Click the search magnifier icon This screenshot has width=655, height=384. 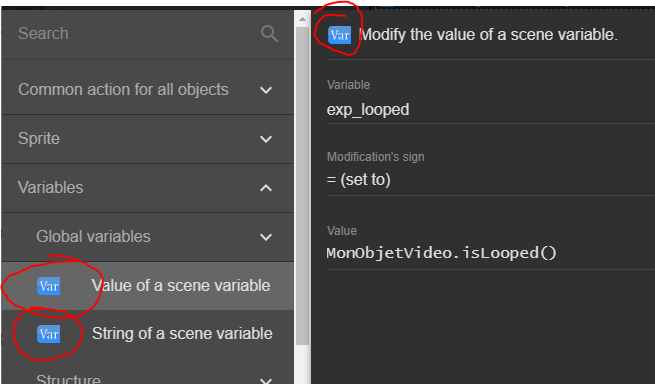[x=269, y=33]
